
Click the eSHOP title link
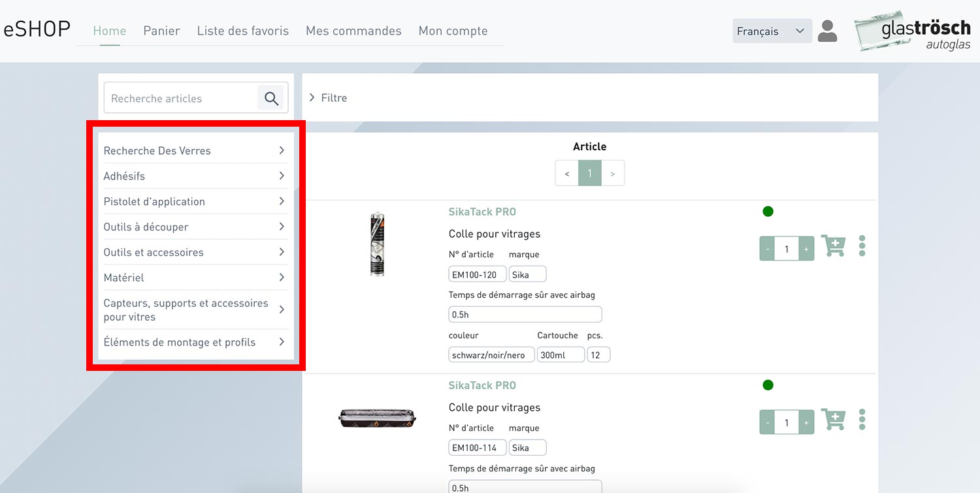(37, 30)
